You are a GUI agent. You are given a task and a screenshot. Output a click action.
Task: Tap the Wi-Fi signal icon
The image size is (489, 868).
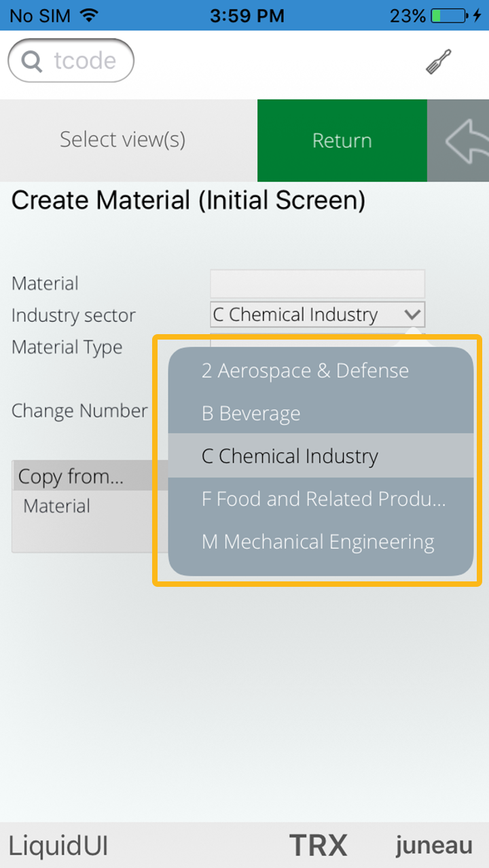point(88,15)
